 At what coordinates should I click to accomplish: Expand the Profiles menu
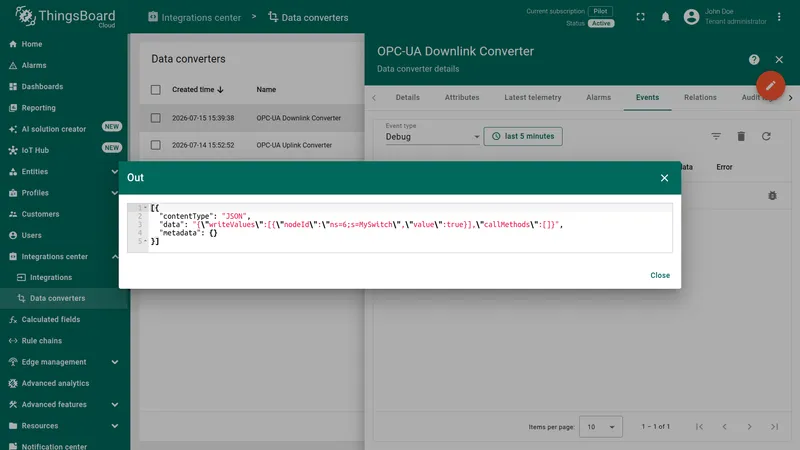pos(114,193)
